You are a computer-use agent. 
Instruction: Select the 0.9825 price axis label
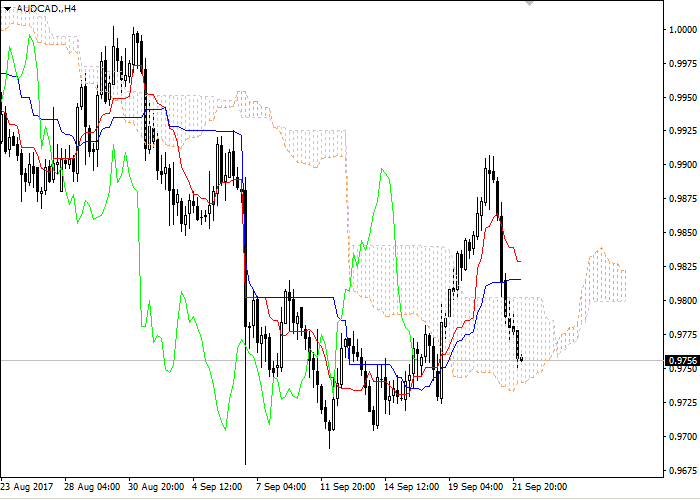(x=683, y=267)
